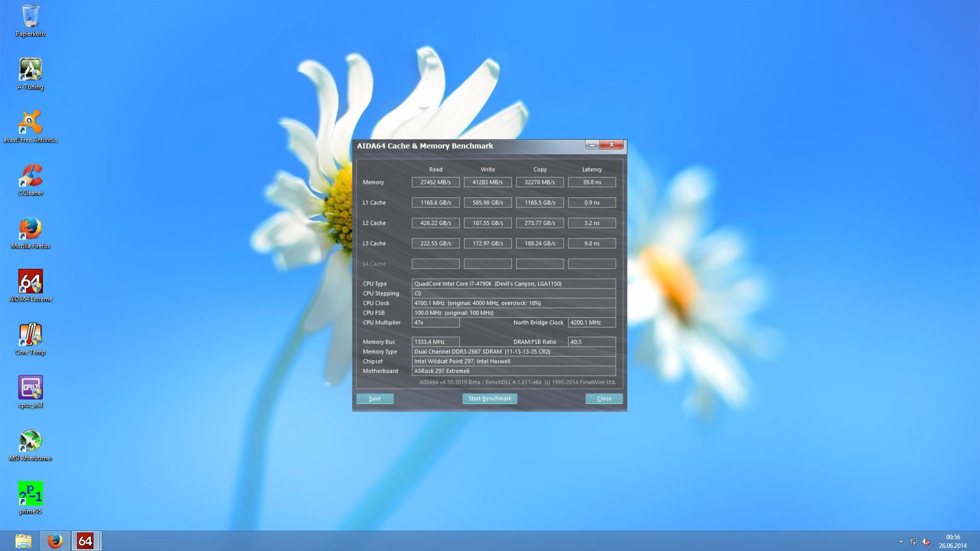Select the Memory Read value 27452 MB/s
Viewport: 980px width, 551px height.
435,182
